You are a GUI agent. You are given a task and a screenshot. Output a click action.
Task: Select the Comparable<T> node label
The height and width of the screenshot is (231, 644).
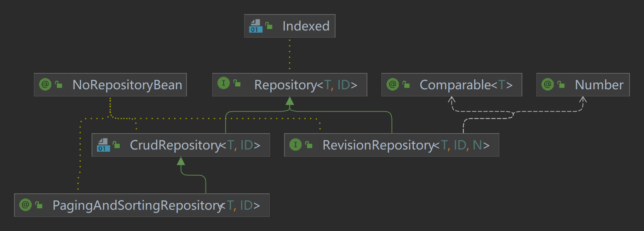coord(466,85)
